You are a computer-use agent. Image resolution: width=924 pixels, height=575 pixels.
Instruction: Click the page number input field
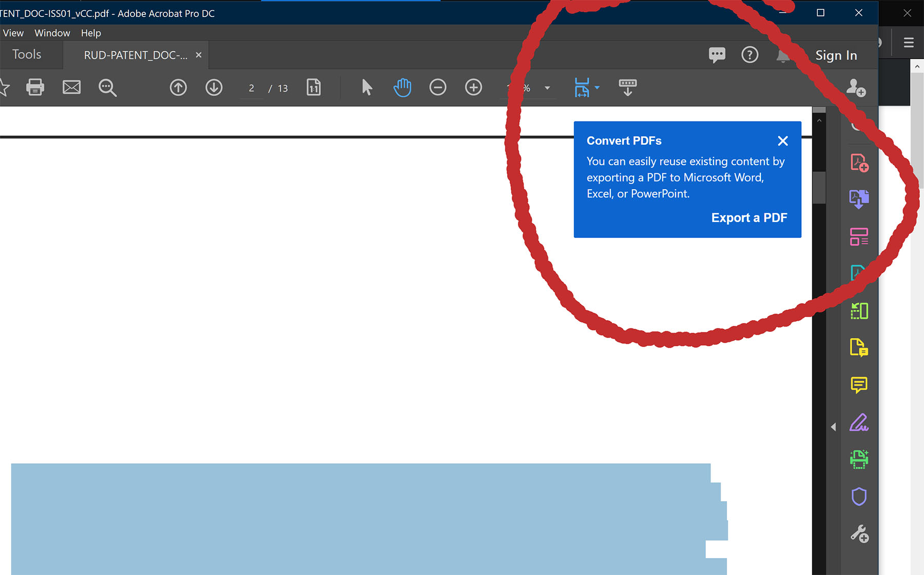(251, 88)
